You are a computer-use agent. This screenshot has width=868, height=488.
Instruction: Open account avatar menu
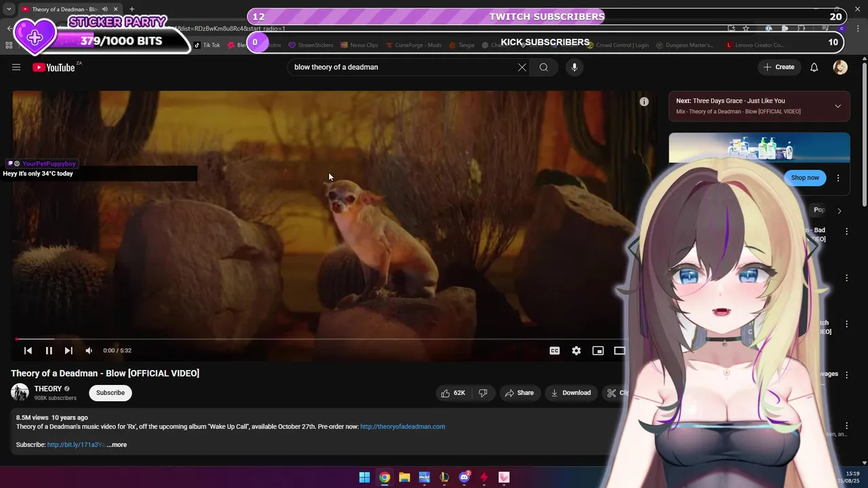840,67
